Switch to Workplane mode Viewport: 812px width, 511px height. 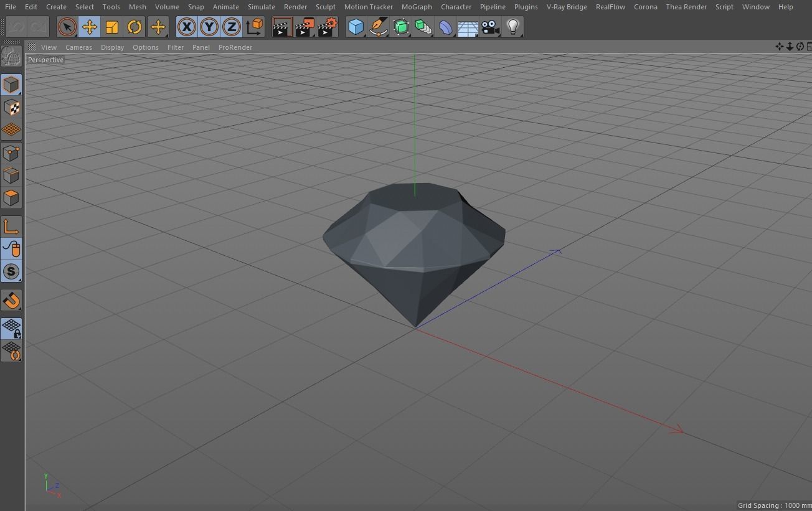pyautogui.click(x=11, y=130)
